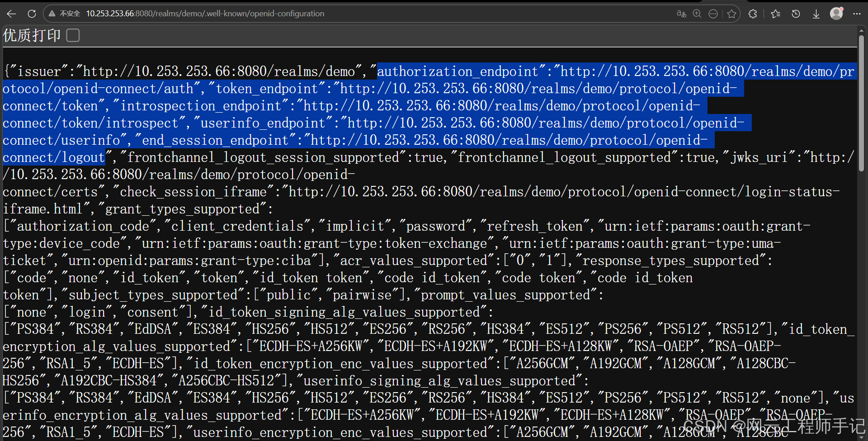Click the "A256CBC-HS512" value text
The height and width of the screenshot is (441, 868).
click(226, 381)
